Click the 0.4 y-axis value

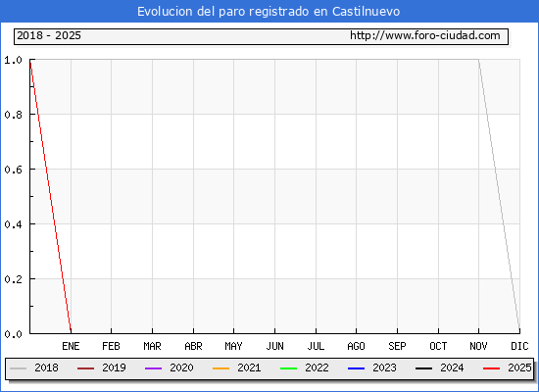[13, 224]
